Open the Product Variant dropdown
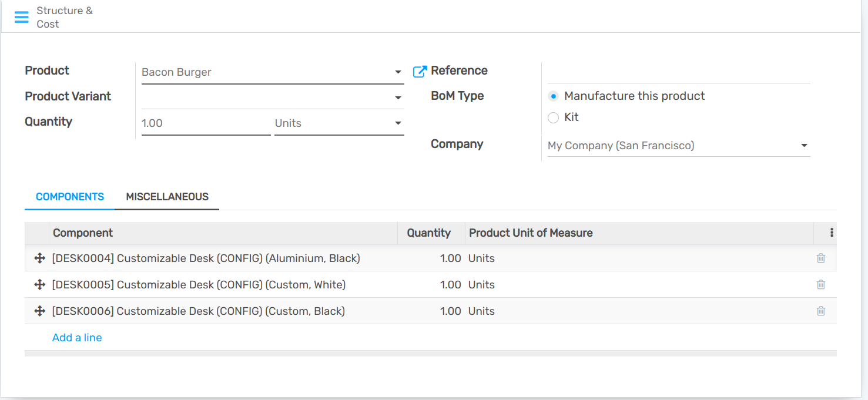Viewport: 868px width, 400px height. coord(398,98)
